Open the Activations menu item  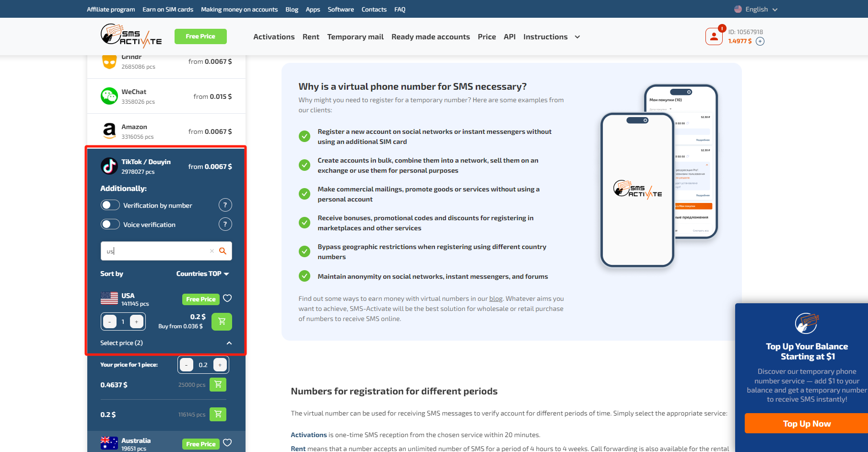274,37
